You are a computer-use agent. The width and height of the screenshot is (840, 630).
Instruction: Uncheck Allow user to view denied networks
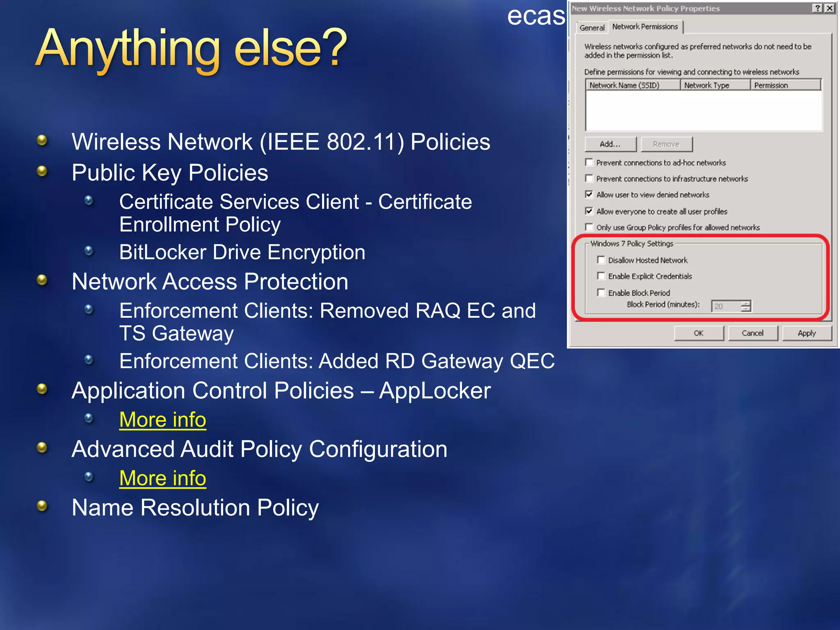(589, 194)
